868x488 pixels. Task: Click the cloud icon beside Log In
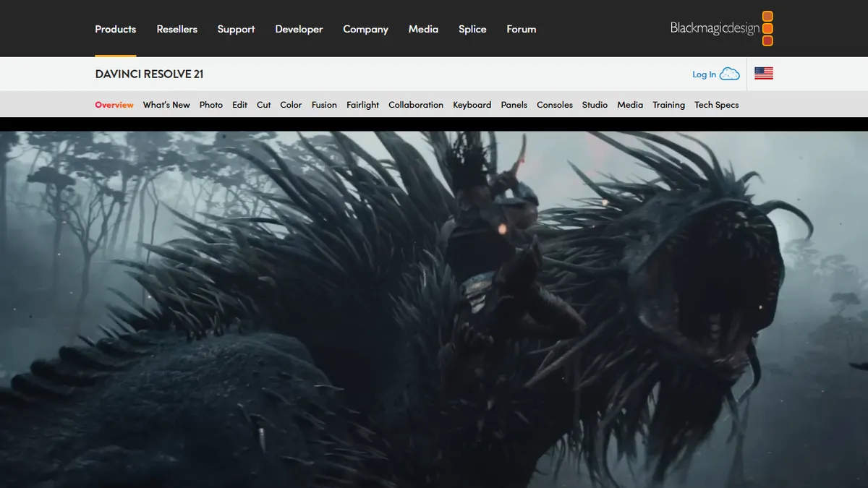pos(730,74)
